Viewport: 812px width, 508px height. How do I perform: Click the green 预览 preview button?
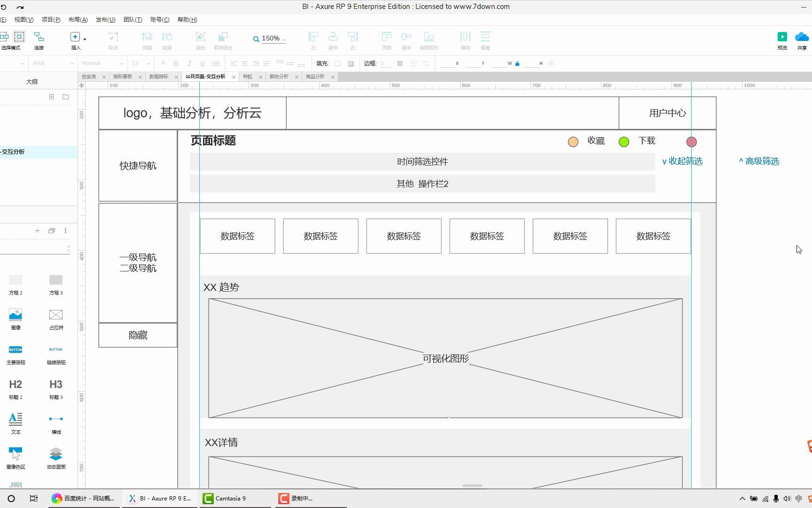782,37
